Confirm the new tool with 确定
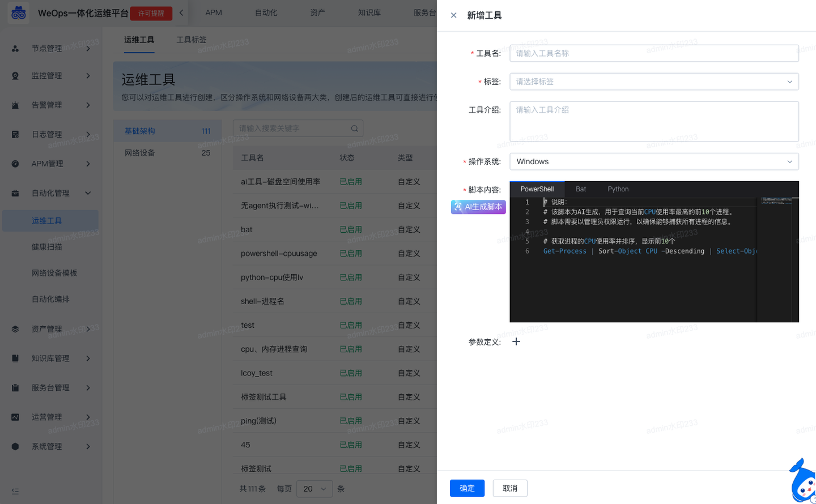Viewport: 816px width, 504px height. (x=467, y=488)
